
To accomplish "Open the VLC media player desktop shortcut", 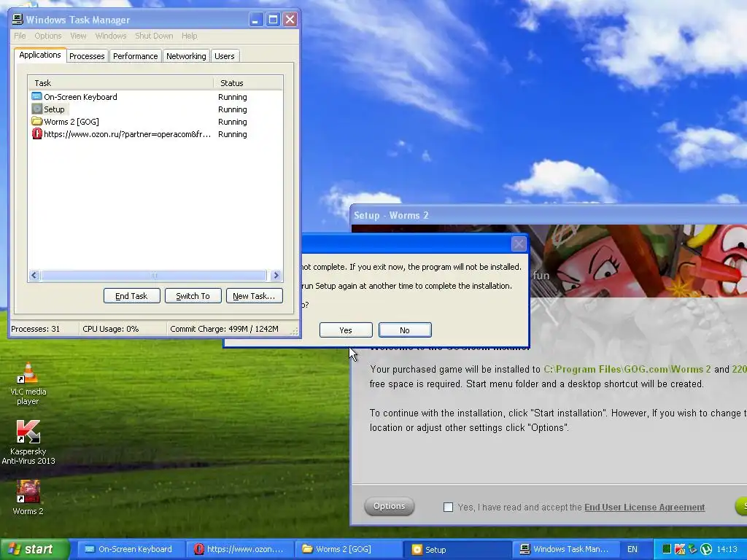I will tap(28, 384).
